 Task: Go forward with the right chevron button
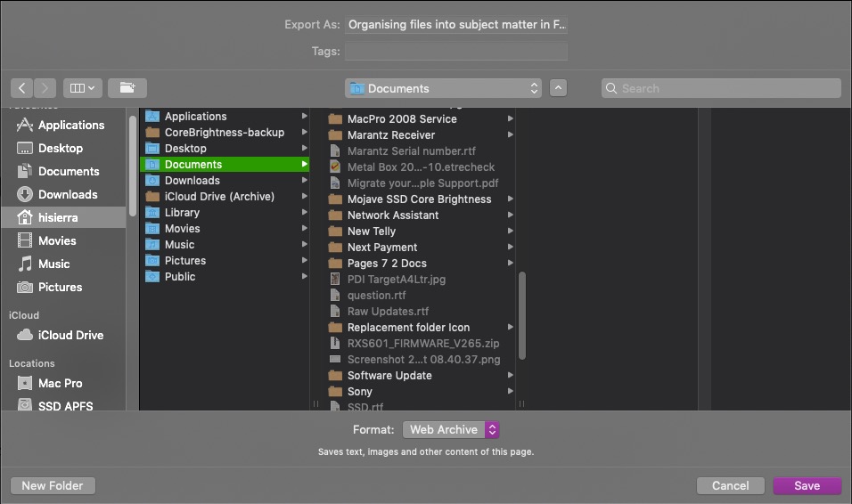(45, 88)
